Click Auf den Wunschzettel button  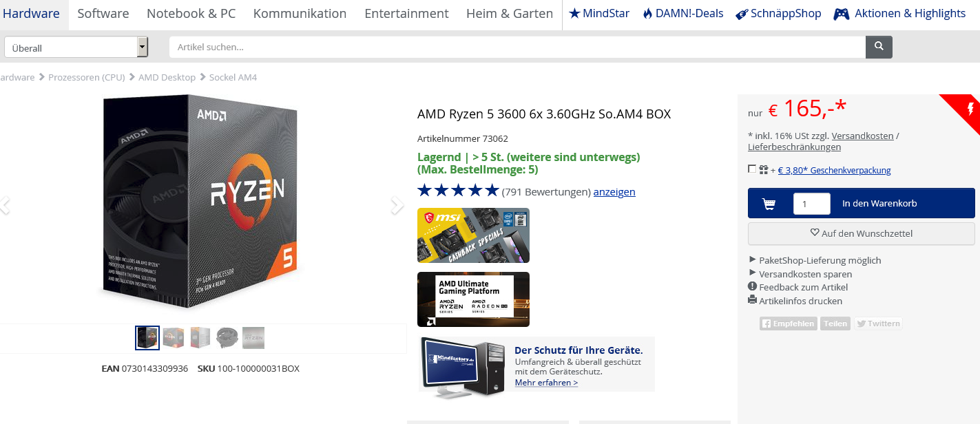(862, 233)
